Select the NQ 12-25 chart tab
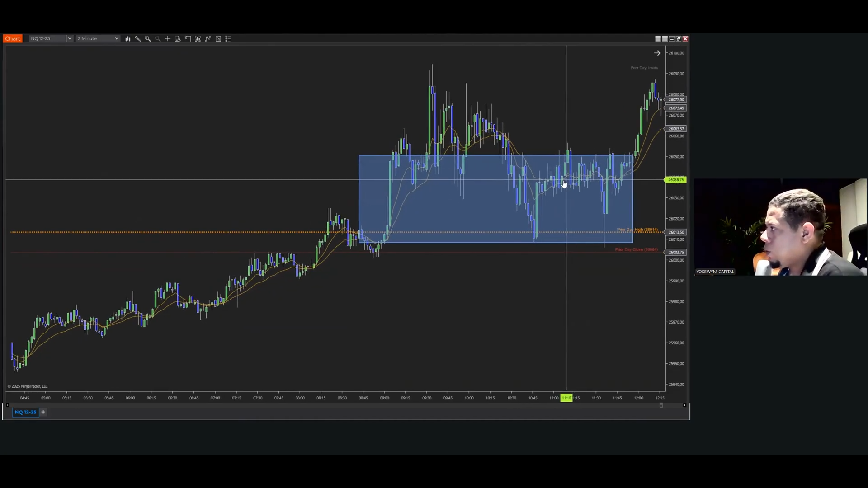Screen dimensions: 868x488 (x=25, y=412)
